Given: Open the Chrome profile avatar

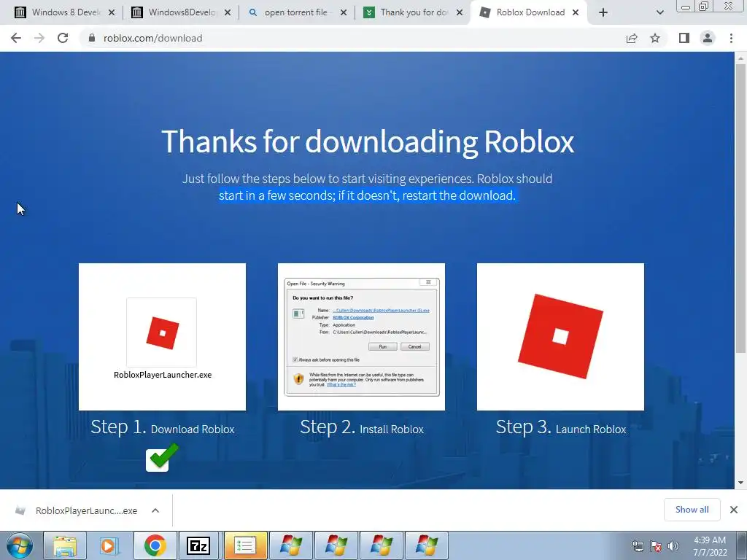Looking at the screenshot, I should 708,38.
